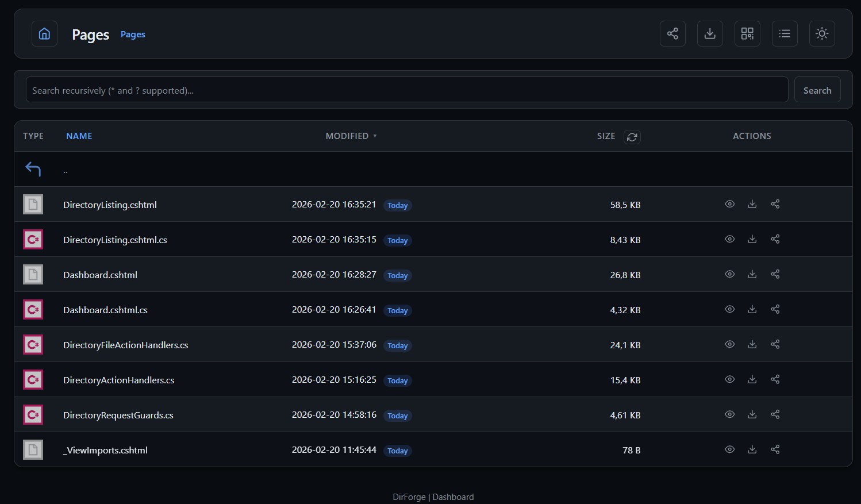
Task: Open DirectoryFileActionHandlers.cs file
Action: coord(125,345)
